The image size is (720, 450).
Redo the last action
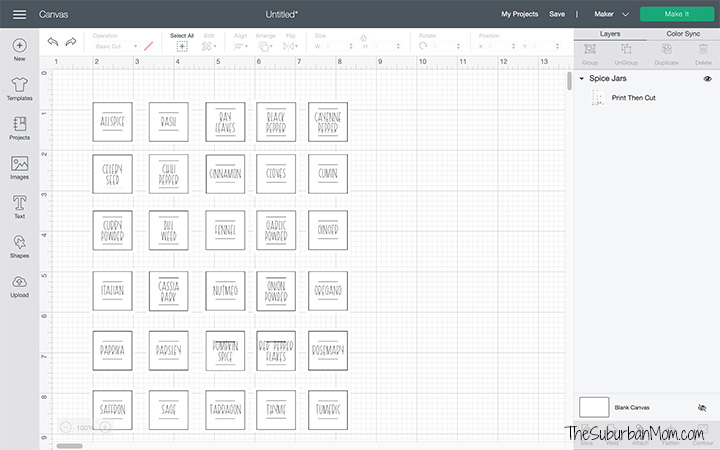point(71,42)
